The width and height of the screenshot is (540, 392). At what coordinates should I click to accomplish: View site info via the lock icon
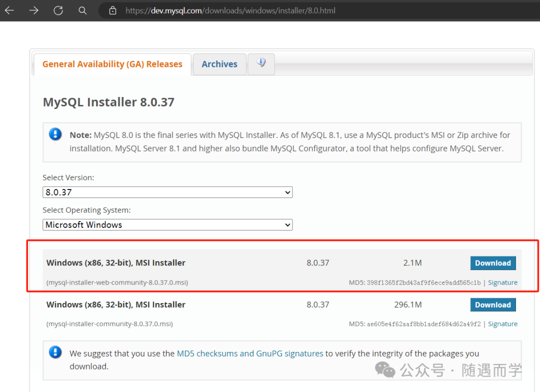coord(112,10)
